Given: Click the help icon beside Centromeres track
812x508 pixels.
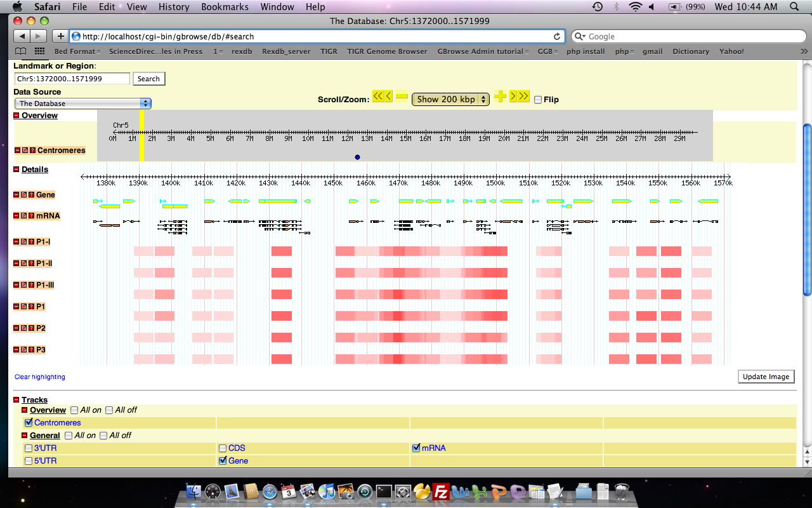Looking at the screenshot, I should click(x=33, y=150).
